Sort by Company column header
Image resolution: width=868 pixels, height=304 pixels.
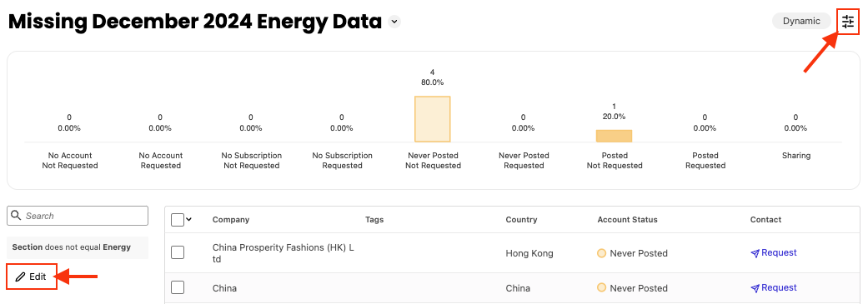click(231, 219)
